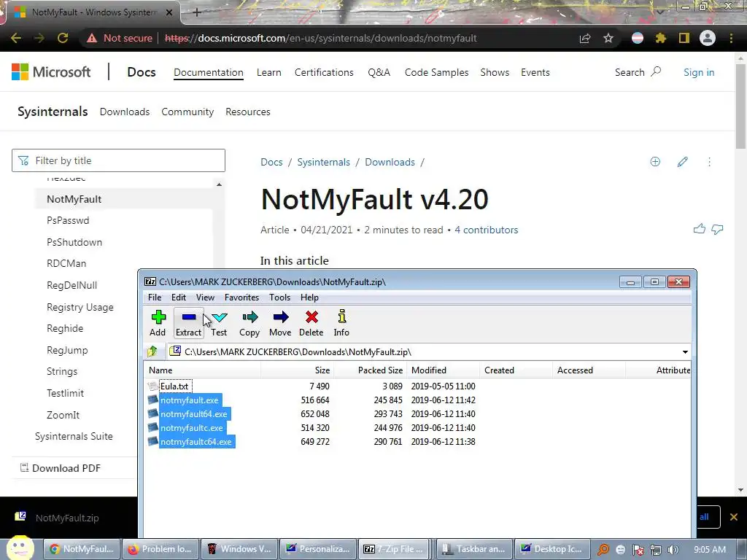This screenshot has height=560, width=747.
Task: Go up one folder level in 7-Zip
Action: [152, 352]
